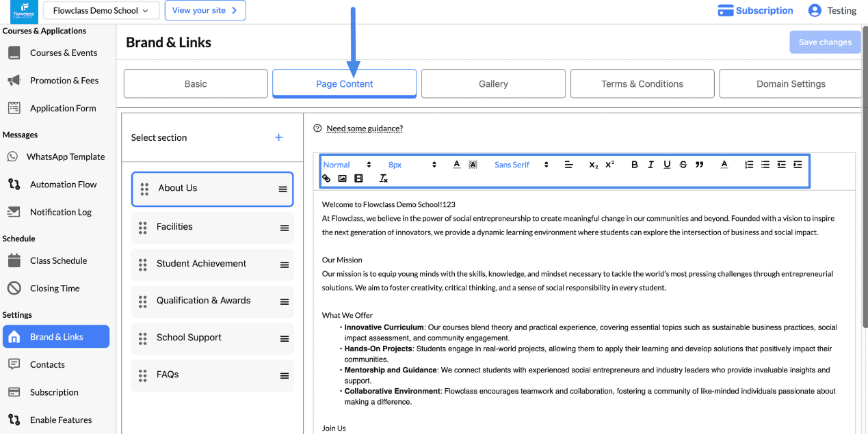
Task: Increase the paragraph indent
Action: 798,165
